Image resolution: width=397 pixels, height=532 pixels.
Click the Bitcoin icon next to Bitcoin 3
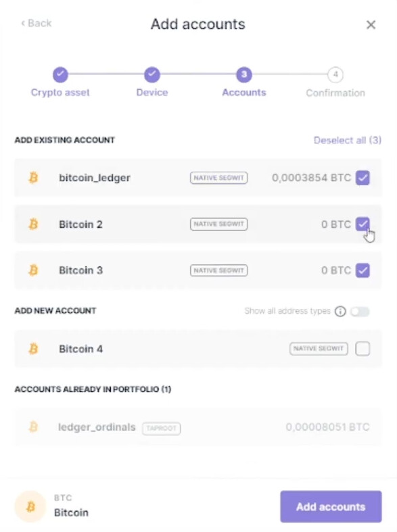click(x=33, y=270)
